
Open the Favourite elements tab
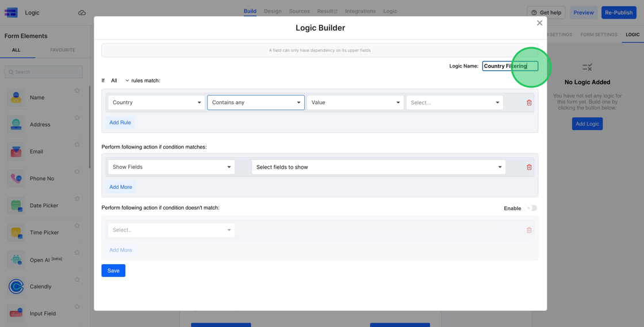(62, 50)
